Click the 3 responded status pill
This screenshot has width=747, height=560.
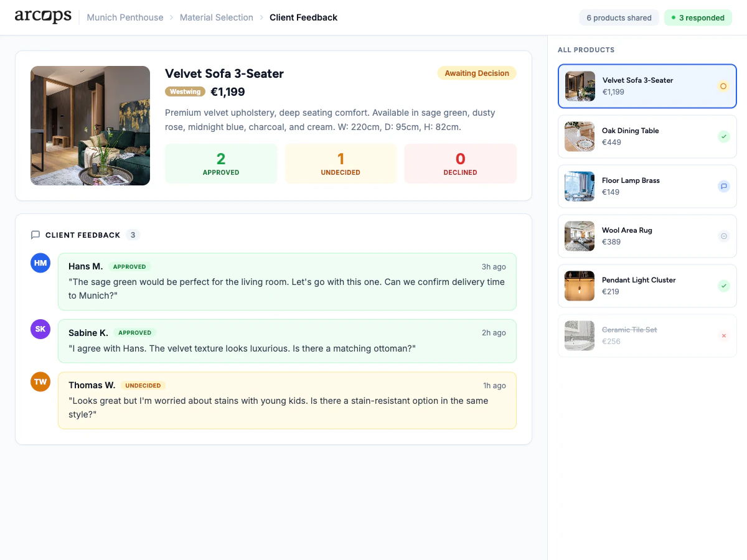click(698, 17)
